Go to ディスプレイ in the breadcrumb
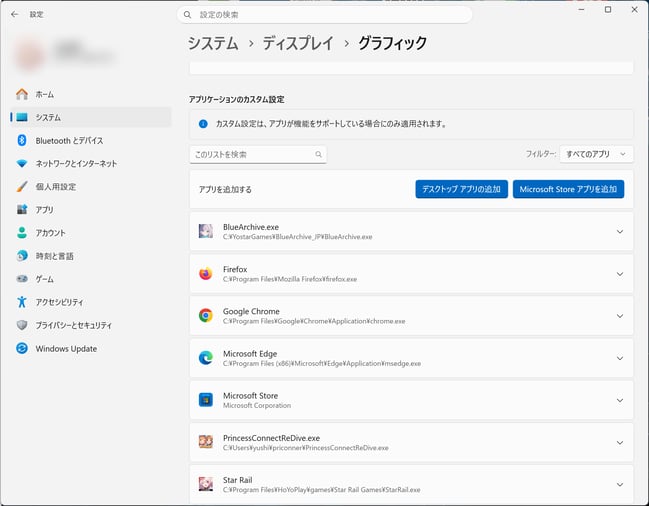The image size is (649, 506). pos(298,43)
